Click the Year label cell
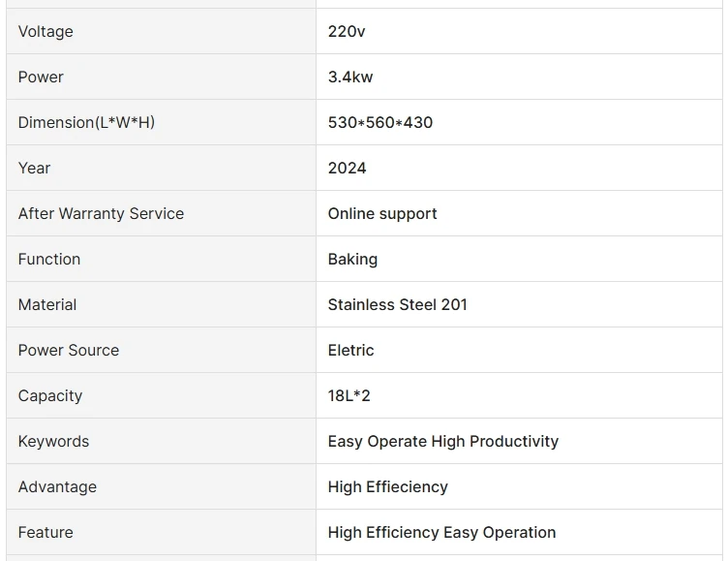728x561 pixels. 34,169
